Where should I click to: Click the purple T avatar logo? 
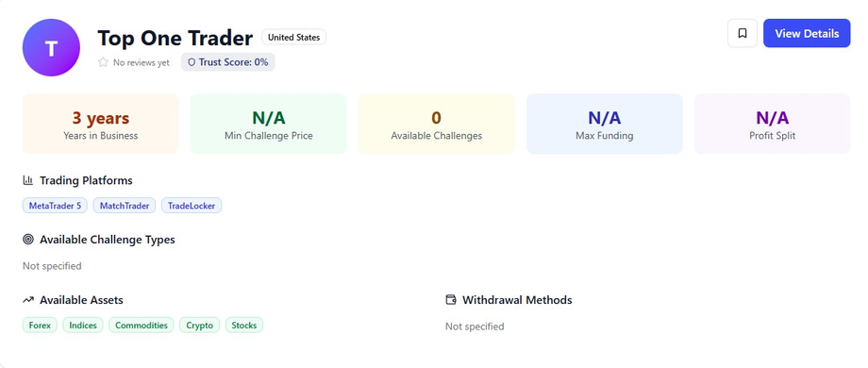pos(51,47)
